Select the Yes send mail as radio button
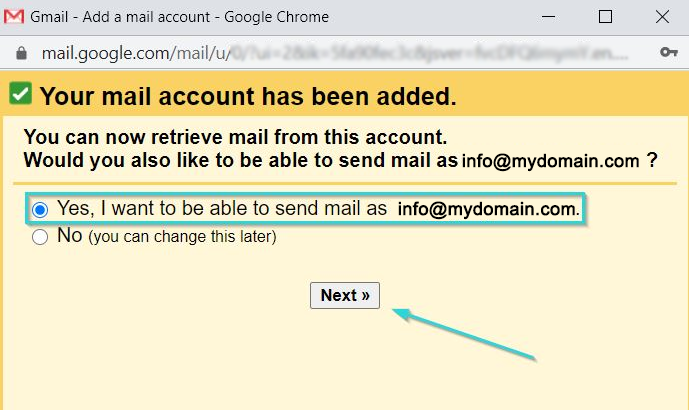 click(x=40, y=210)
